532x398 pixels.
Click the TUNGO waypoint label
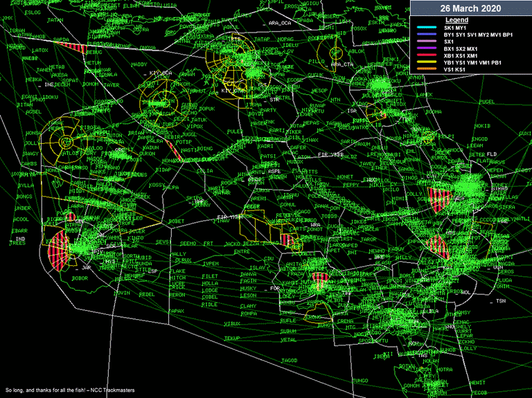pyautogui.click(x=360, y=381)
